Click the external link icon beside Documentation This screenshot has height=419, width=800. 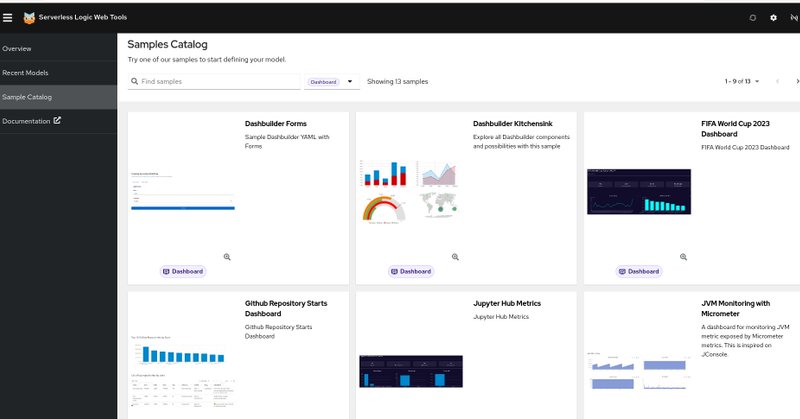[57, 120]
